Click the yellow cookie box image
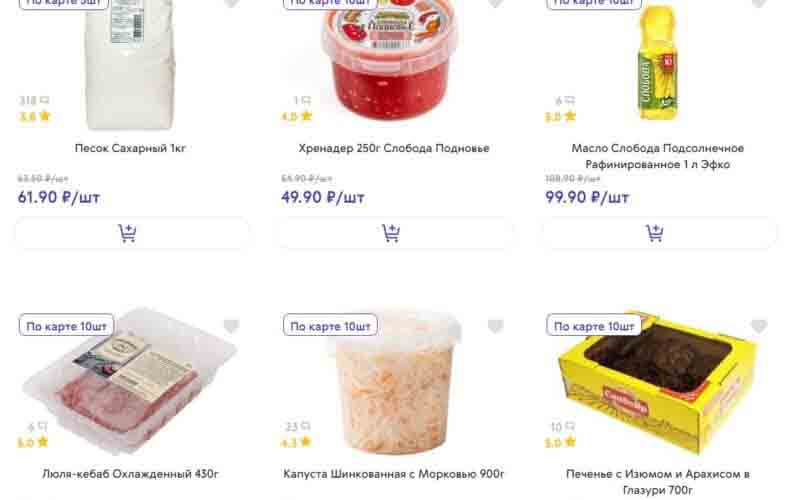 click(658, 384)
